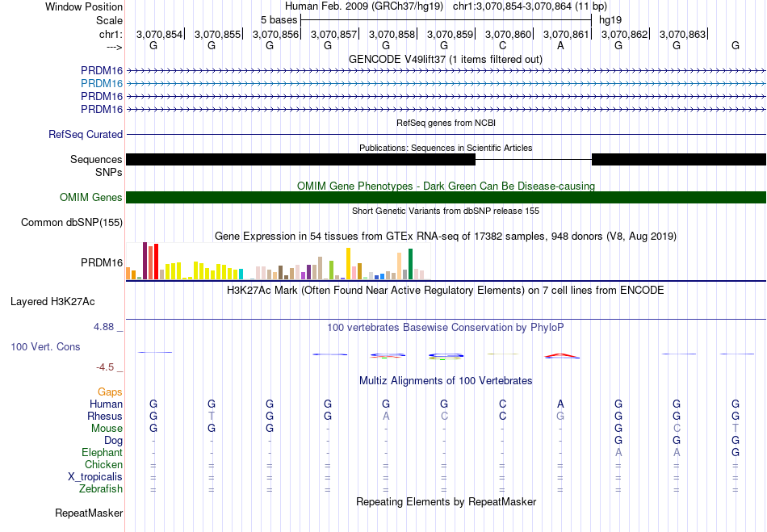Open the OMIM Genes track label
The image size is (767, 532).
click(x=91, y=197)
